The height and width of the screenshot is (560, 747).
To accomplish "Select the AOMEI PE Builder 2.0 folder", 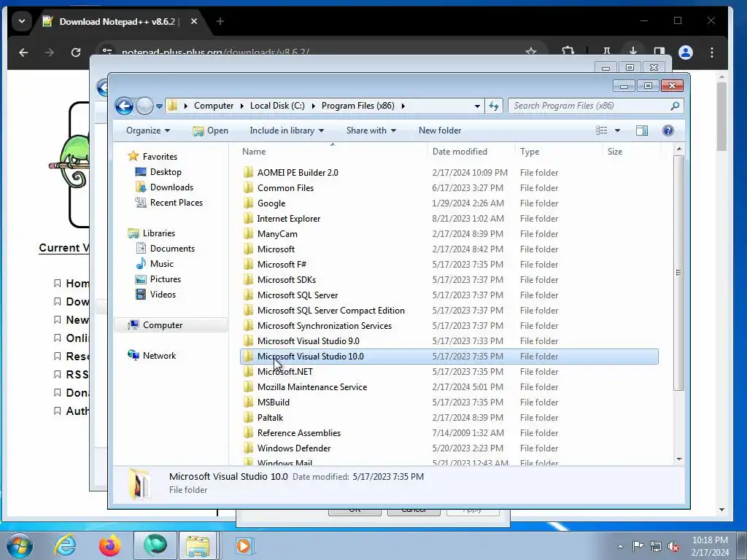I will click(x=449, y=172).
